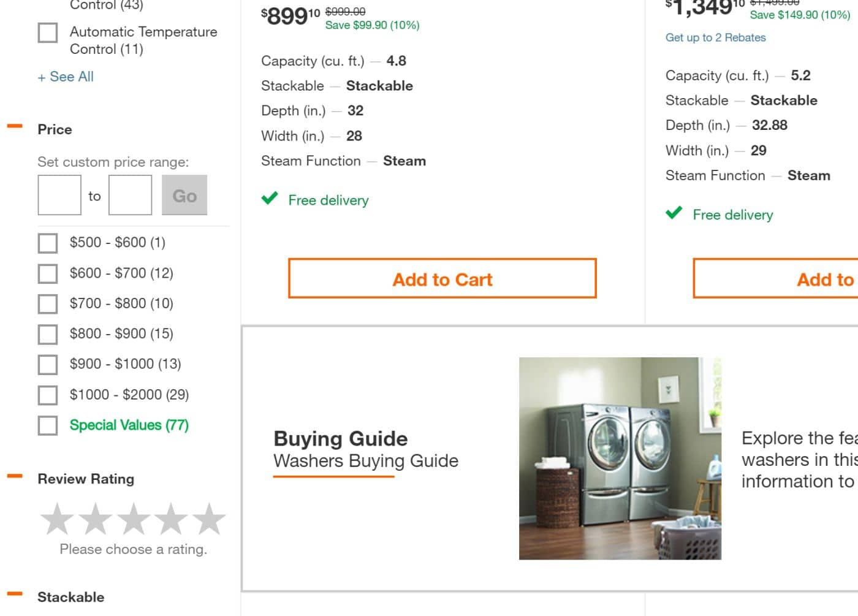This screenshot has width=858, height=616.
Task: Click the minimum custom price field
Action: pos(59,196)
